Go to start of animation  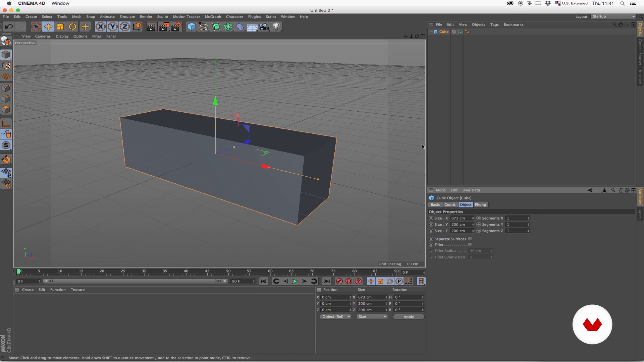tap(264, 282)
